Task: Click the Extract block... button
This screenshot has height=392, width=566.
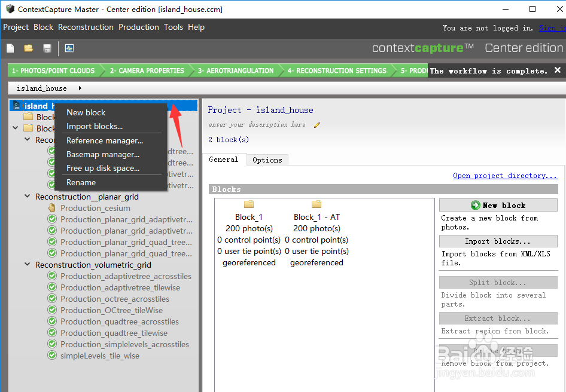Action: point(498,318)
